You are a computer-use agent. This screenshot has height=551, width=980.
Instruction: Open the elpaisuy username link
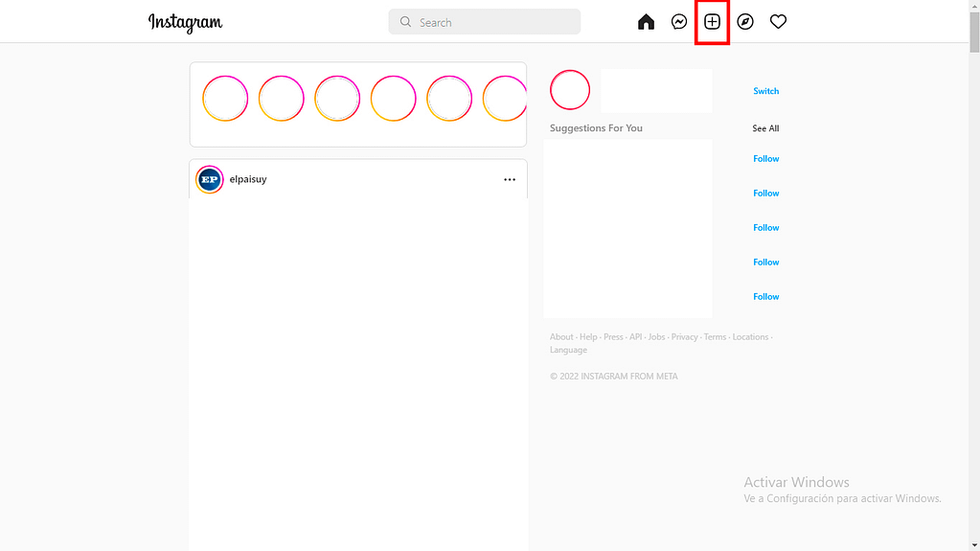248,179
